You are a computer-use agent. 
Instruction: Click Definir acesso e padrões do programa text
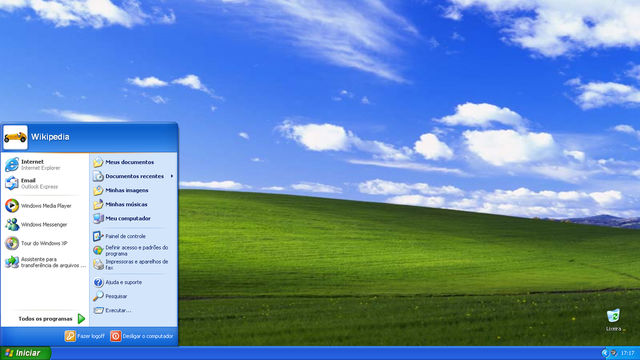point(137,251)
